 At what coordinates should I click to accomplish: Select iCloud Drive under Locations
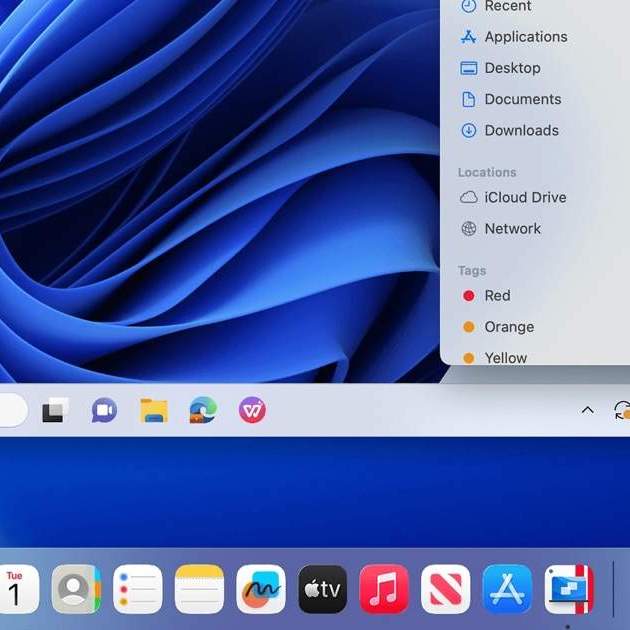(525, 197)
